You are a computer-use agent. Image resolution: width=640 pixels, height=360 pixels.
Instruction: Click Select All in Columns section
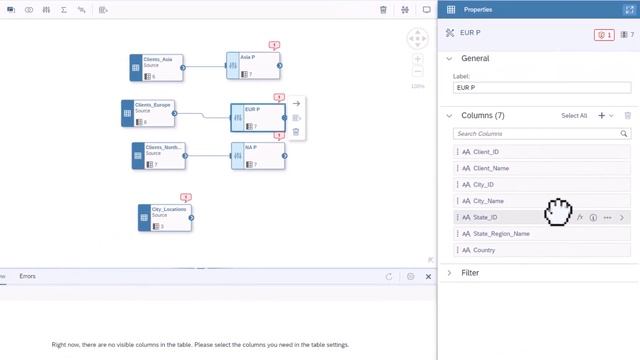click(x=574, y=116)
